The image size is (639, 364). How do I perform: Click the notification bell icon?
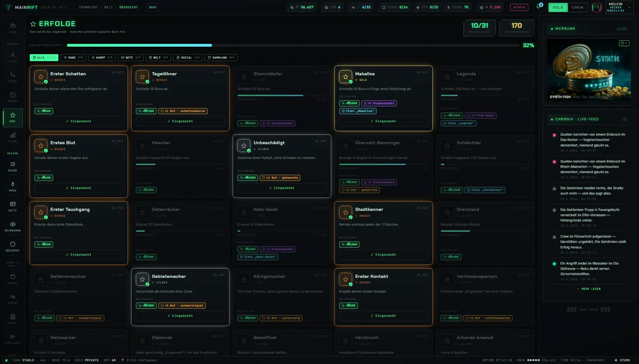[x=538, y=7]
